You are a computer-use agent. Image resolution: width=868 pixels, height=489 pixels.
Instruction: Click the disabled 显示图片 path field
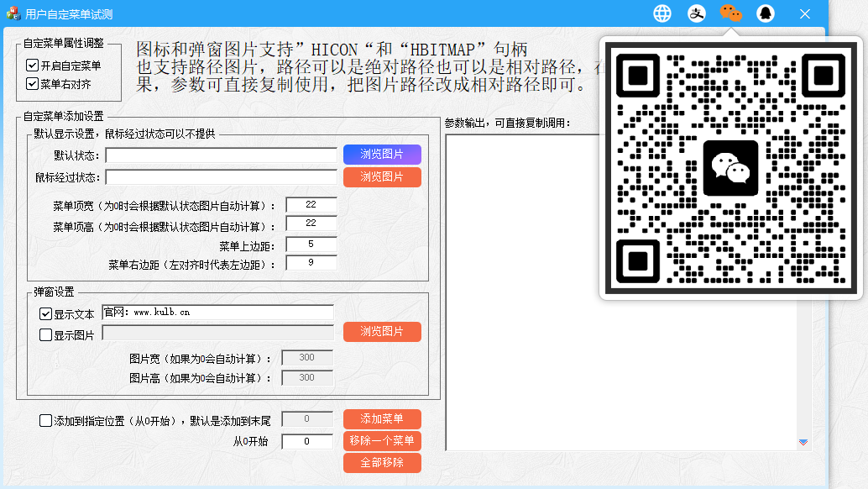tap(218, 333)
